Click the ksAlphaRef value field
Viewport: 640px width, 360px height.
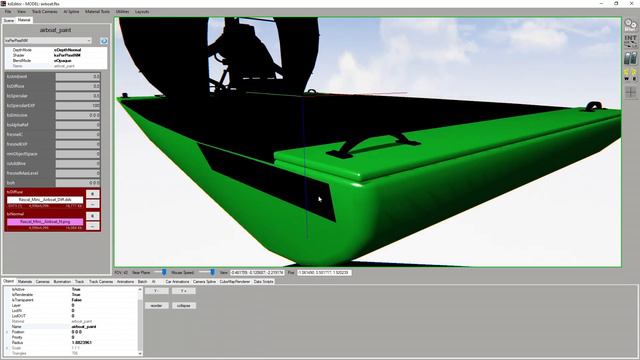78,125
